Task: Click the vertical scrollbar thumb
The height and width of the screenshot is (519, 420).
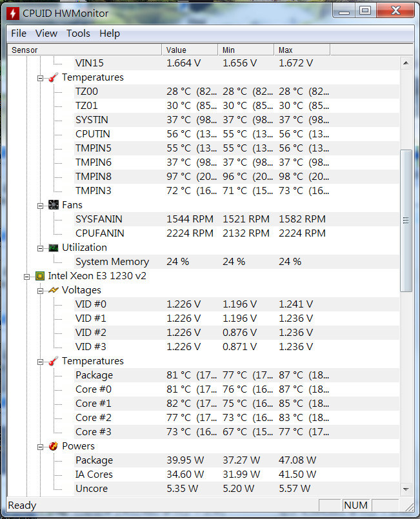Action: [406, 220]
